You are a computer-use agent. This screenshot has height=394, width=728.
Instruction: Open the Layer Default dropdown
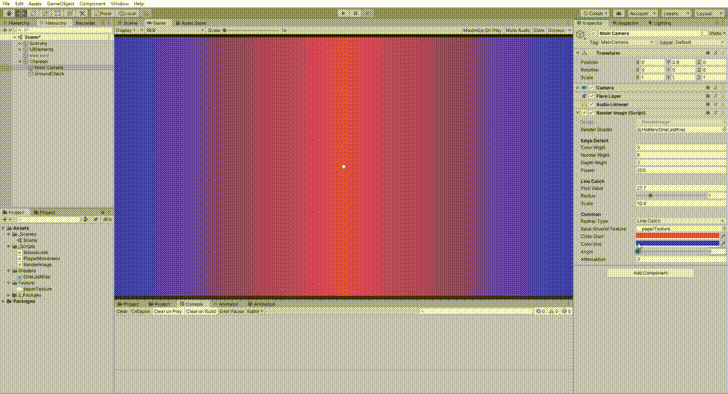(x=700, y=42)
